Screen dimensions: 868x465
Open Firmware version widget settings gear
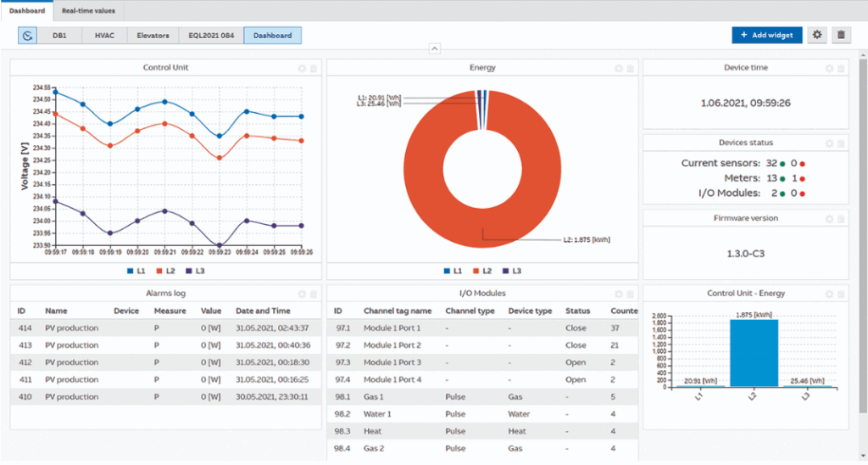click(x=830, y=219)
